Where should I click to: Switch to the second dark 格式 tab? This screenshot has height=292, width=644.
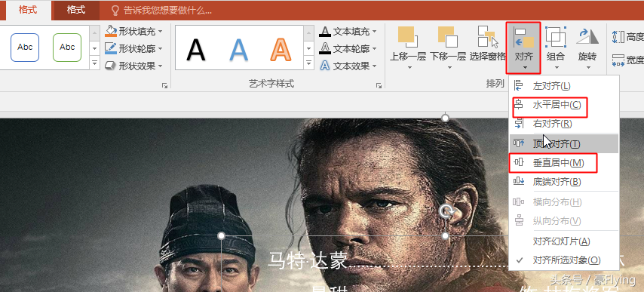(76, 11)
